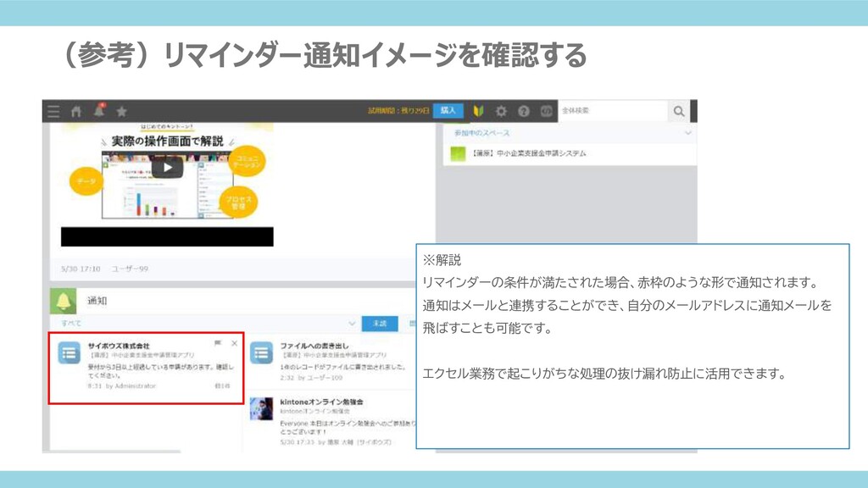Click はじめてのキントーン！ caption above the video
This screenshot has height=488, width=868.
167,127
